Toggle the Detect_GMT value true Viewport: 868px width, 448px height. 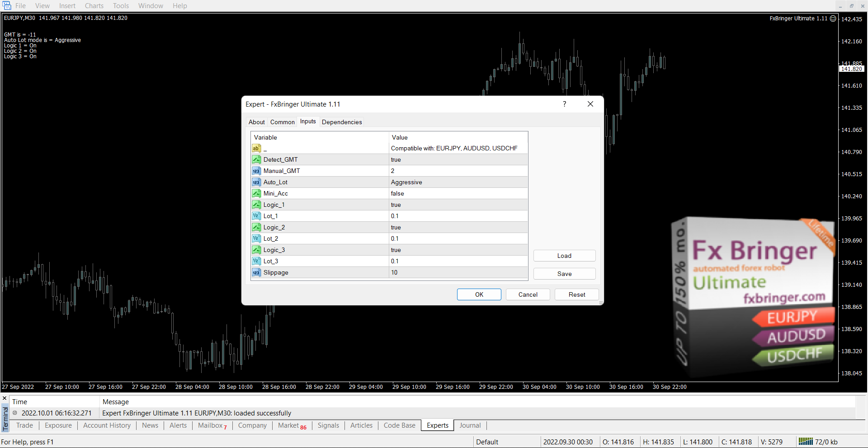[458, 159]
